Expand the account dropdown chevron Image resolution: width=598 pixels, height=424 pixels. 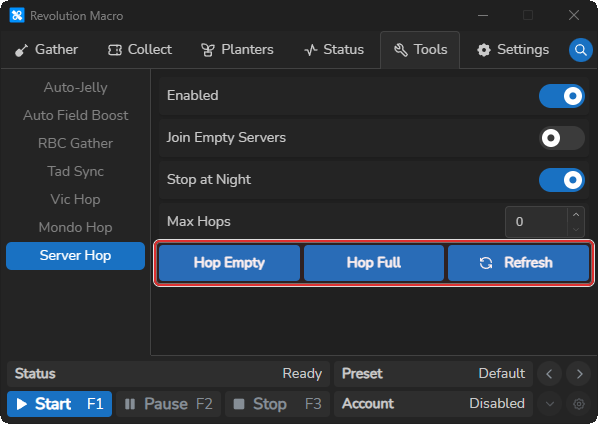point(550,404)
